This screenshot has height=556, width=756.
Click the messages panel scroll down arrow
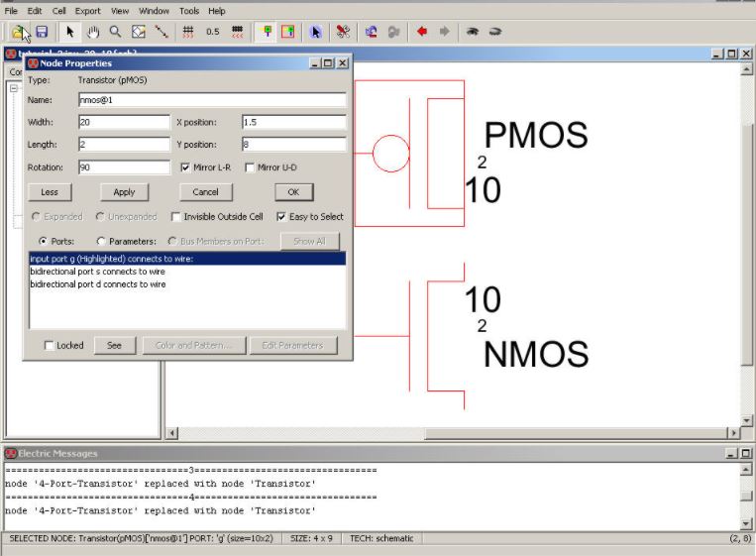tap(746, 523)
